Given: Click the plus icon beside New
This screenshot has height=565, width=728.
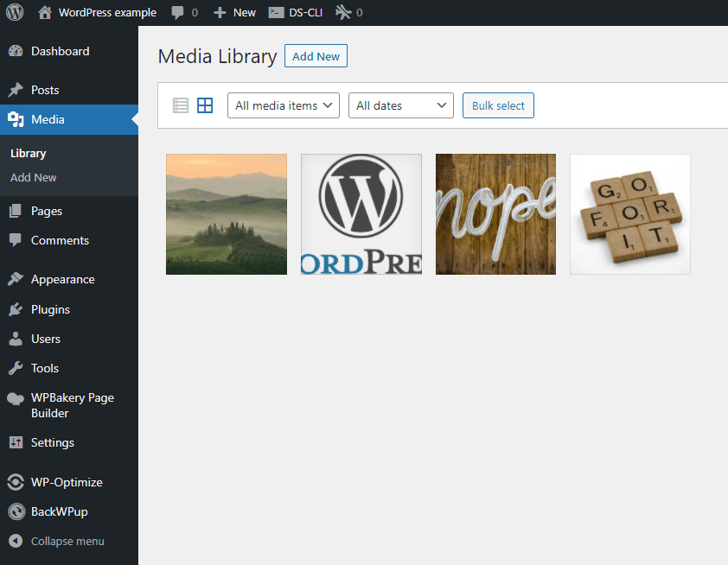Looking at the screenshot, I should coord(220,12).
